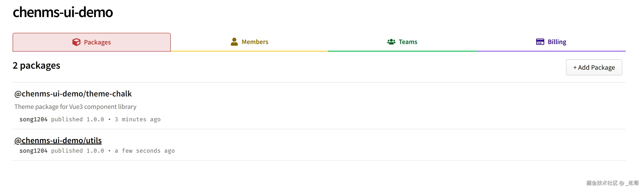The width and height of the screenshot is (644, 191).
Task: Click the chenms-ui-demo organization heading
Action: [63, 12]
